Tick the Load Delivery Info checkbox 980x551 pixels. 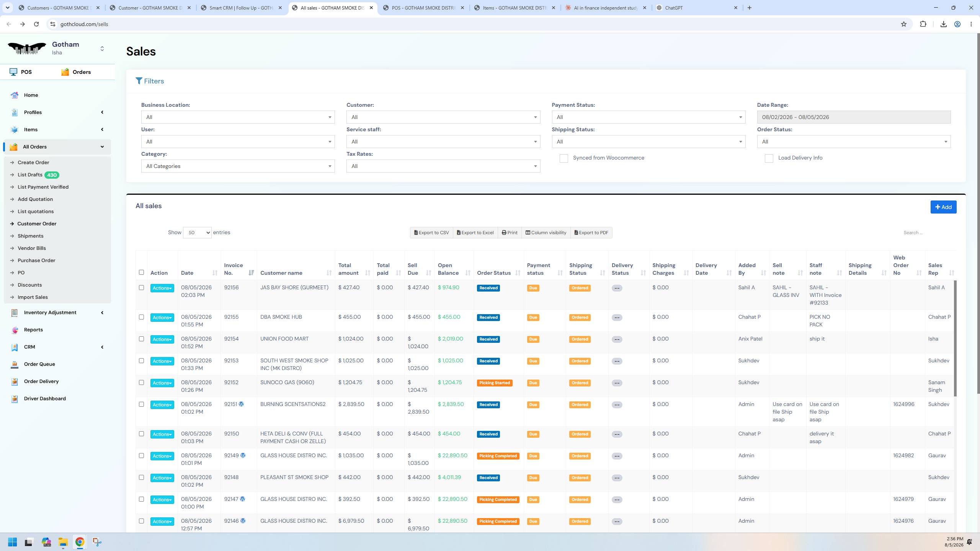[769, 158]
